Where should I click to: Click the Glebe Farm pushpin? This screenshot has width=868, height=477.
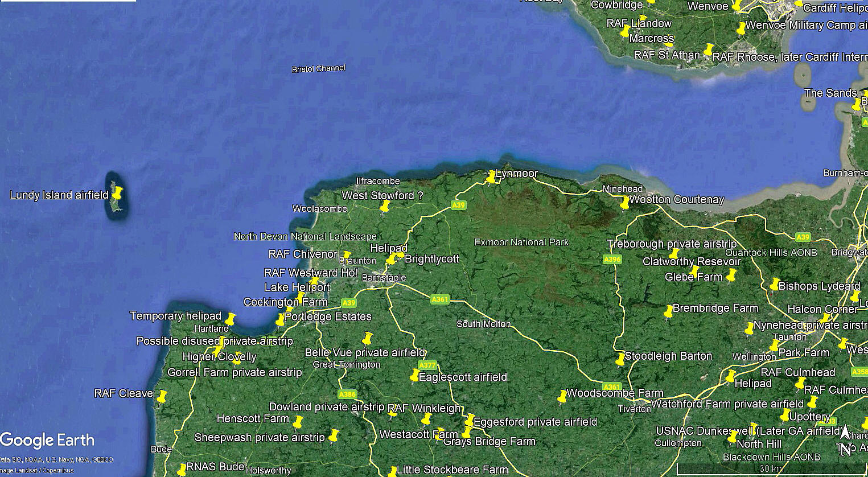pyautogui.click(x=731, y=275)
